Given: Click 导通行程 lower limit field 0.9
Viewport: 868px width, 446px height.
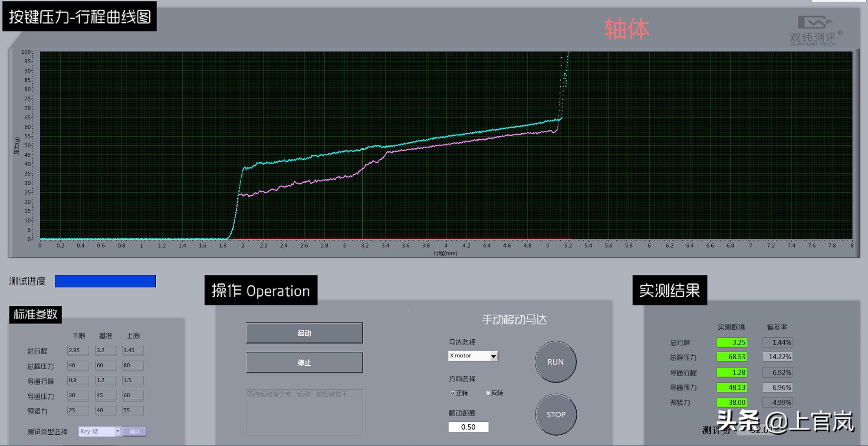Looking at the screenshot, I should pos(78,380).
